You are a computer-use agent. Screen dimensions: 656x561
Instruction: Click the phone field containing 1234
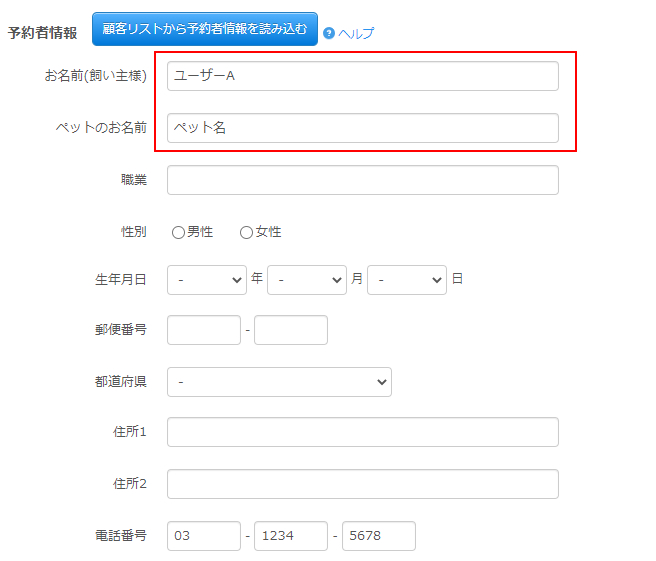291,536
